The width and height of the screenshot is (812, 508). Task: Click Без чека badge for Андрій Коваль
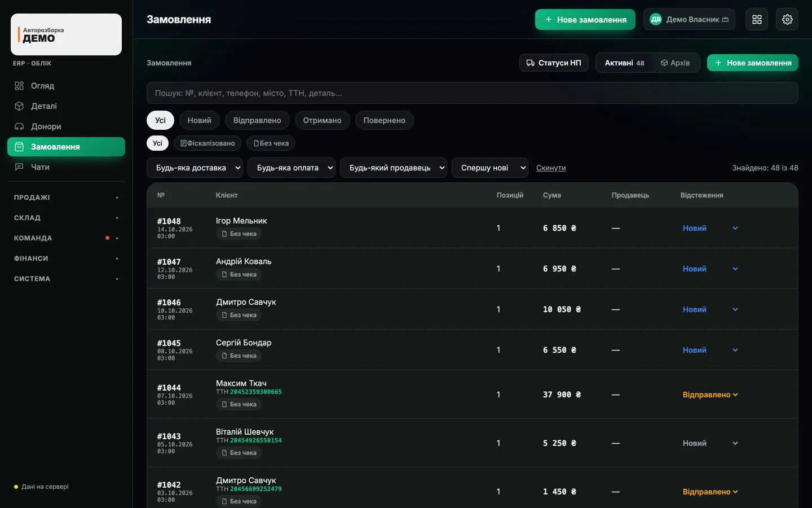pos(239,274)
